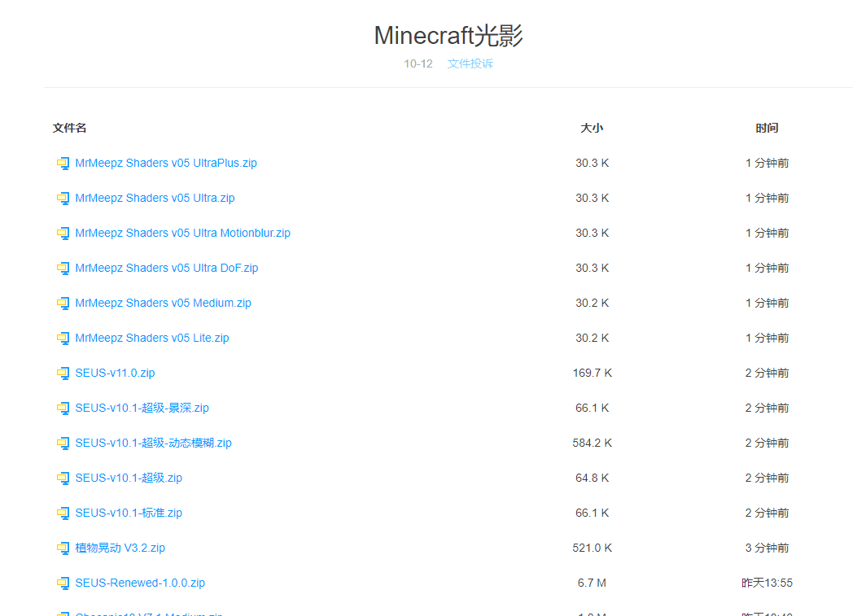Click the 文件名 column header
857x616 pixels.
point(69,128)
